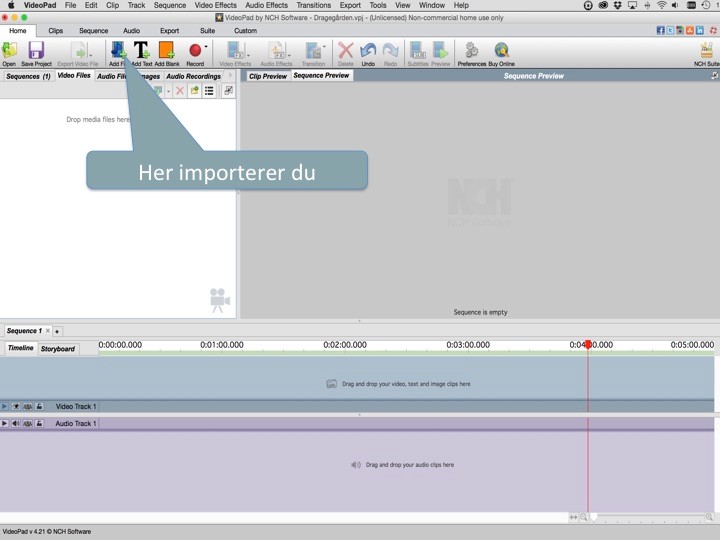Open the Export Video File dropdown arrow
This screenshot has width=720, height=540.
[90, 56]
